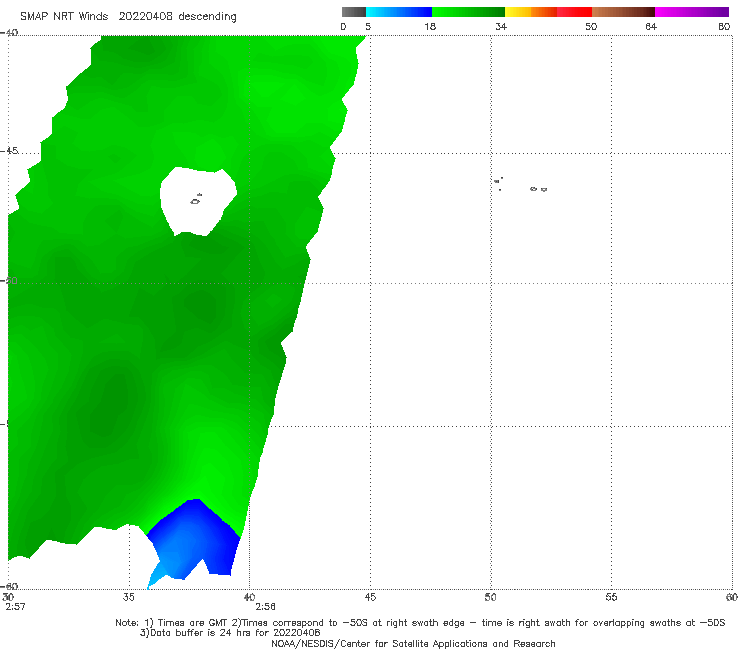
Task: Click the "SMAP NRT Winds" title text
Action: pos(64,16)
